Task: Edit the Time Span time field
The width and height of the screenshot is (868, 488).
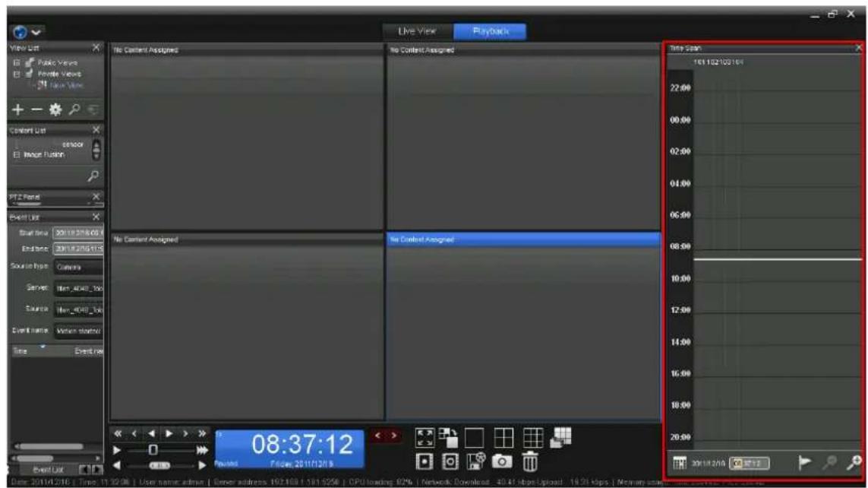Action: tap(750, 463)
